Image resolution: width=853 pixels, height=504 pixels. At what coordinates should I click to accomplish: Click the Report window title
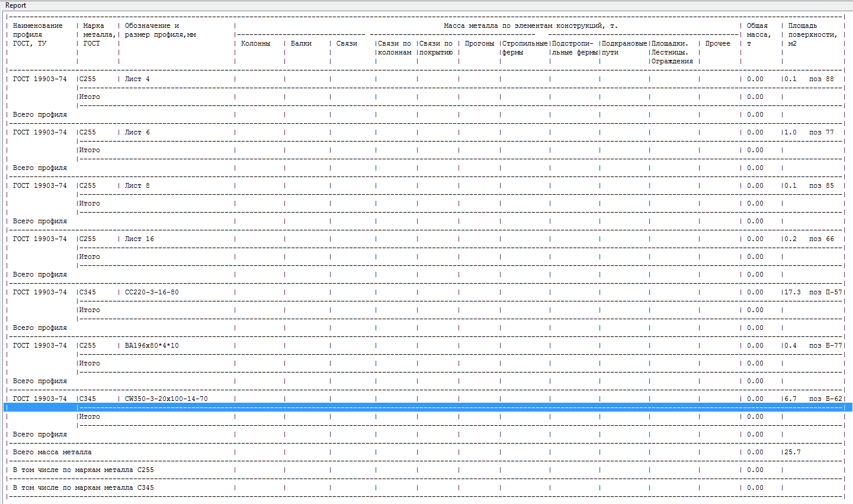point(16,5)
